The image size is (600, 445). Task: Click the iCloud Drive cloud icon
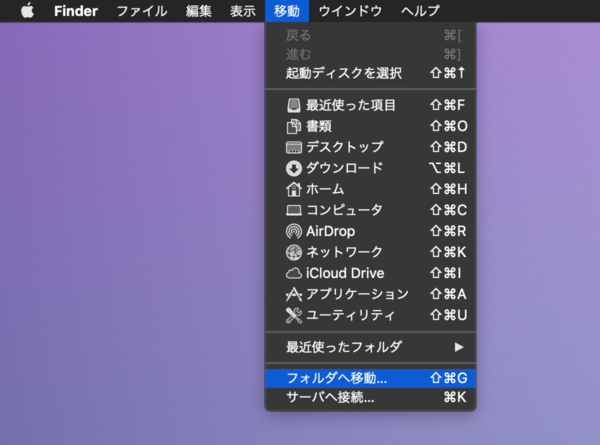tap(294, 273)
